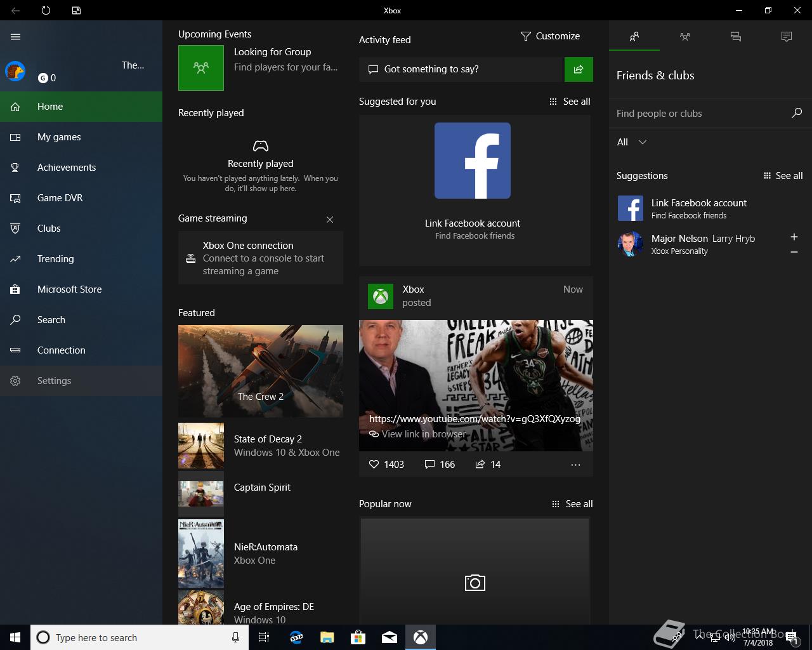Open Settings in sidebar
The width and height of the screenshot is (812, 650).
tap(81, 381)
